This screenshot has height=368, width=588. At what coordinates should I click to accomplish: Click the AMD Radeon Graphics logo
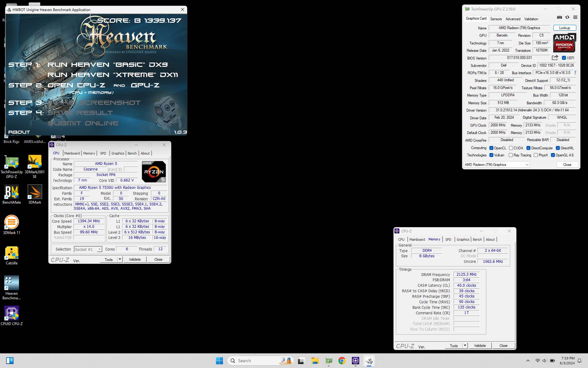(x=564, y=43)
